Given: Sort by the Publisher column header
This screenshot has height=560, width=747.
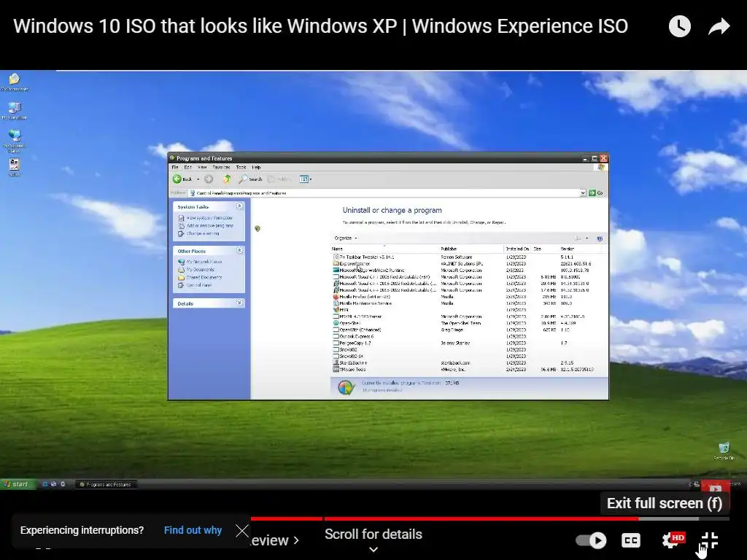Looking at the screenshot, I should pos(471,249).
